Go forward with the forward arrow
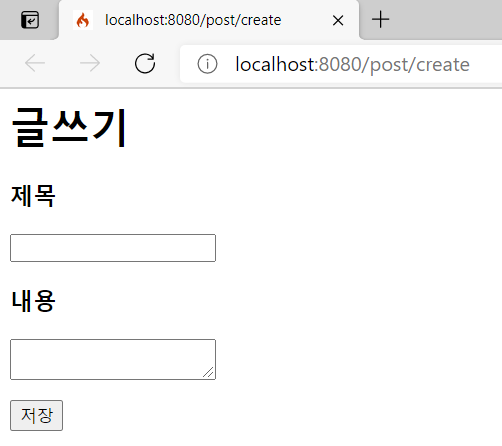 [90, 63]
